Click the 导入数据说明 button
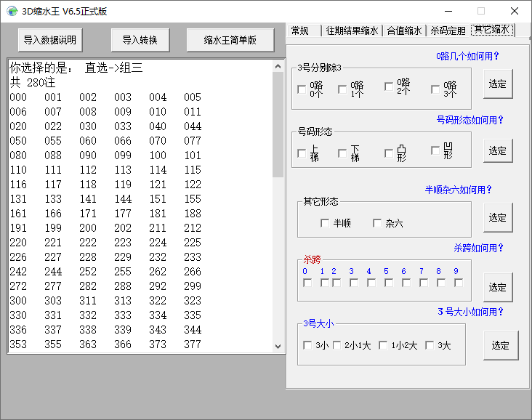 [50, 40]
